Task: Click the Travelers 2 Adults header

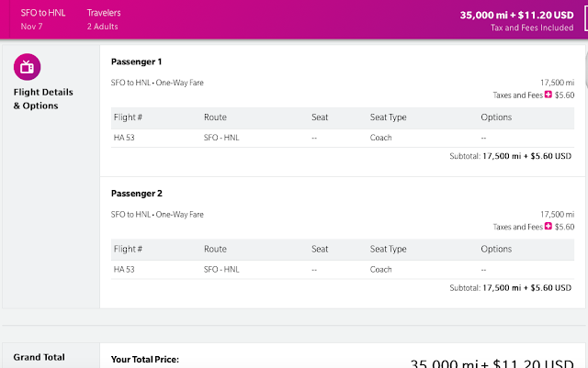Action: (x=103, y=20)
